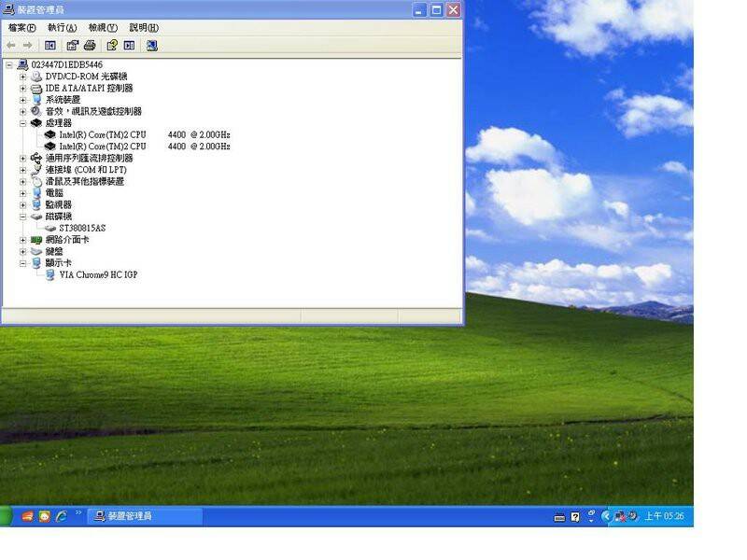Image resolution: width=747 pixels, height=560 pixels.
Task: Click the VIA Chrome9 HC IGP device icon
Action: click(50, 274)
